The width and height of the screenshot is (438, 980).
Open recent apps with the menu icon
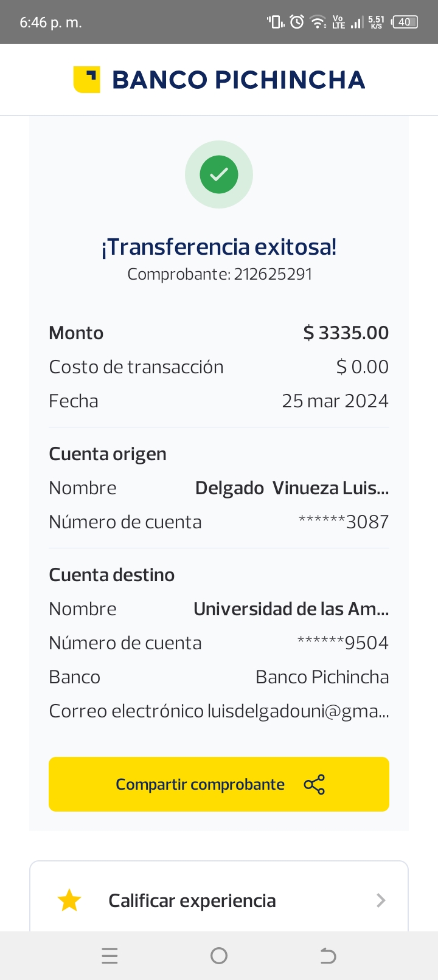point(109,956)
